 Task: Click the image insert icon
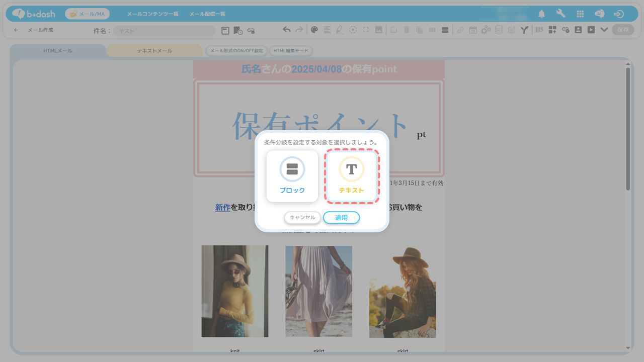(x=379, y=30)
